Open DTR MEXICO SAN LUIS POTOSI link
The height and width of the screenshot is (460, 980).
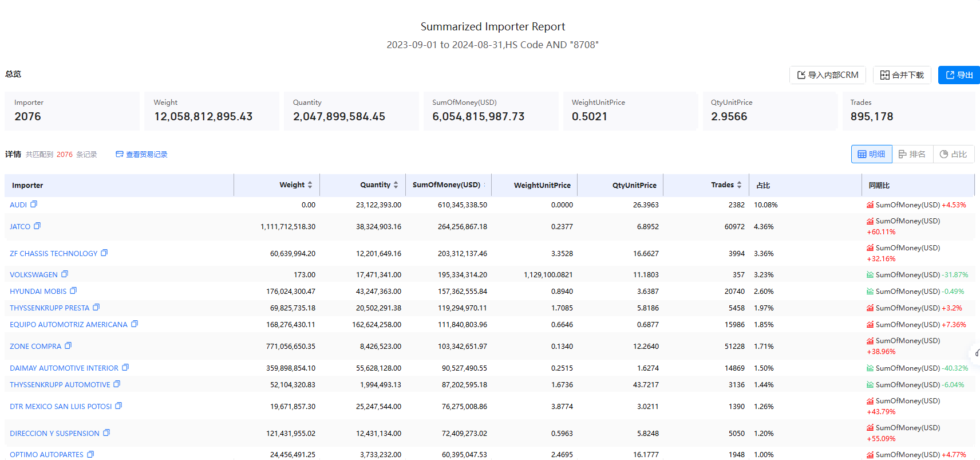tap(61, 407)
